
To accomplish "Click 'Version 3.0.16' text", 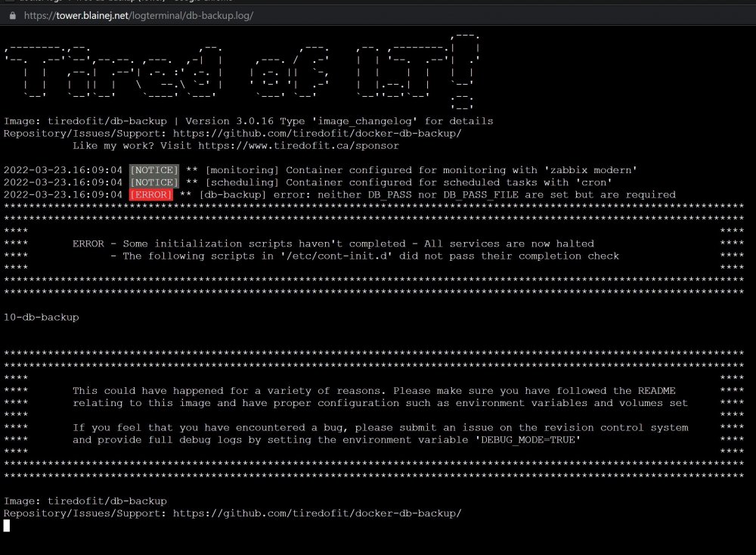I will coord(230,121).
